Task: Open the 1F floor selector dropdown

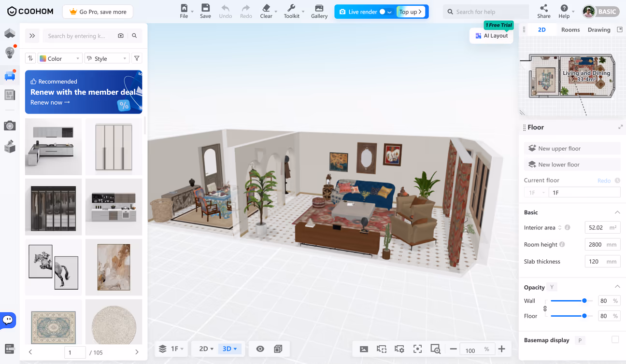Action: coord(171,349)
